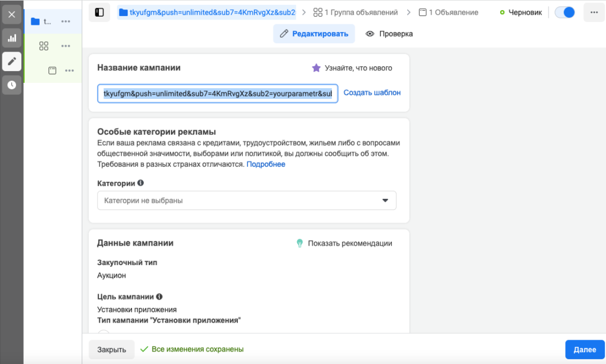This screenshot has height=364, width=606.
Task: Switch to the Проверка tab
Action: [x=389, y=34]
